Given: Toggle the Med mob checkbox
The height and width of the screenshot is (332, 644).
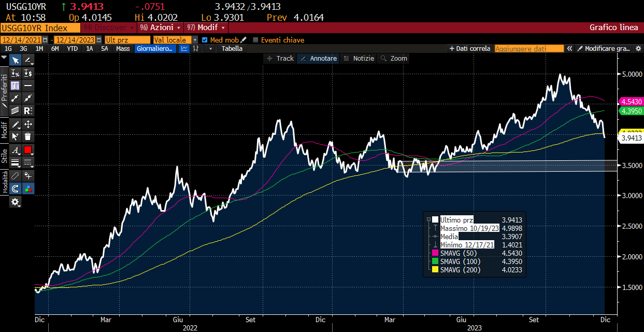Looking at the screenshot, I should [x=204, y=40].
